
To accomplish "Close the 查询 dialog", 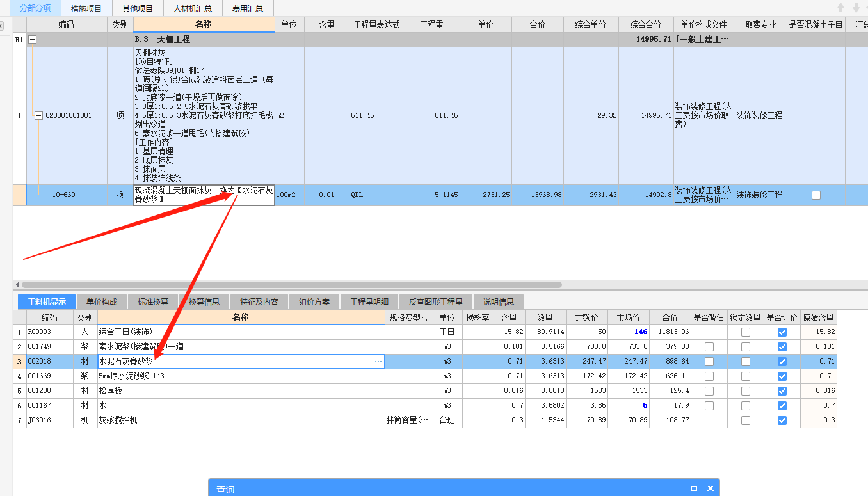I will click(x=710, y=488).
